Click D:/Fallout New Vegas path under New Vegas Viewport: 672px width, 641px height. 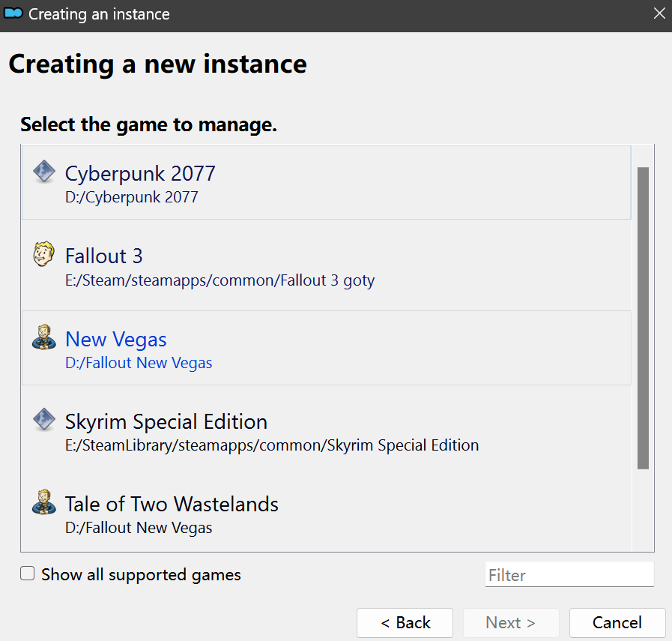(x=139, y=363)
